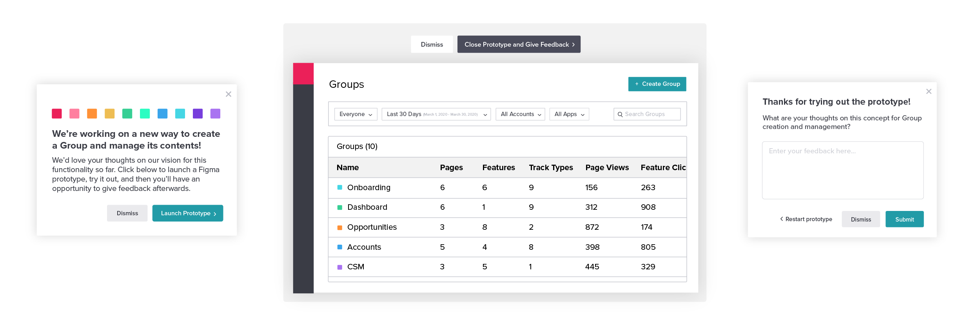
Task: Open the Onboarding group row
Action: (x=508, y=188)
